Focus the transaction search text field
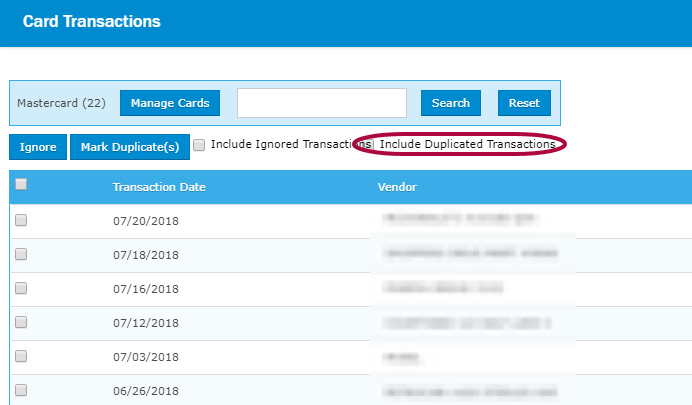 pos(321,103)
